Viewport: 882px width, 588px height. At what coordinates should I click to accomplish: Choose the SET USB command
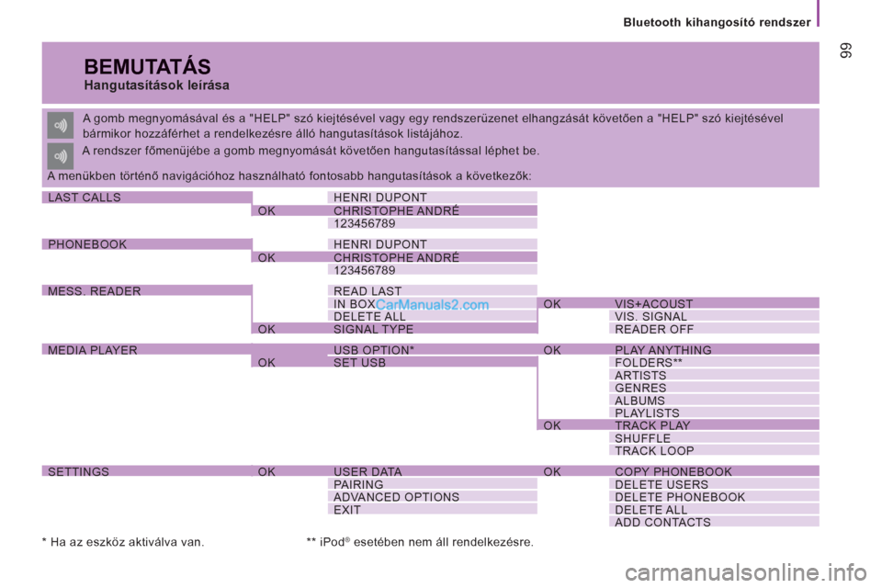pyautogui.click(x=432, y=362)
